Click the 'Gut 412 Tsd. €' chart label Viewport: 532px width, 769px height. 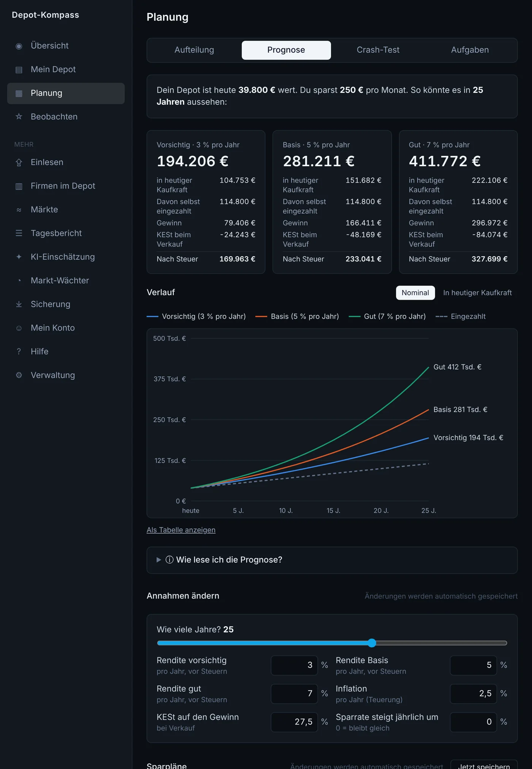[458, 367]
